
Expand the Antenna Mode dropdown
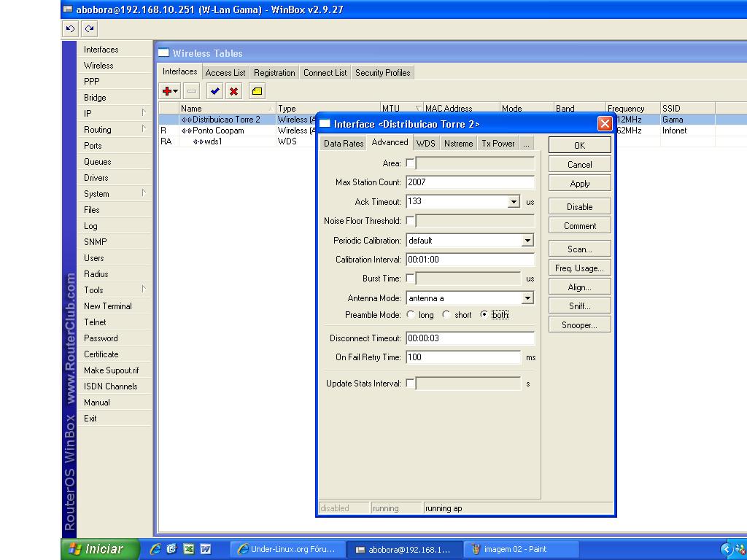pos(527,298)
